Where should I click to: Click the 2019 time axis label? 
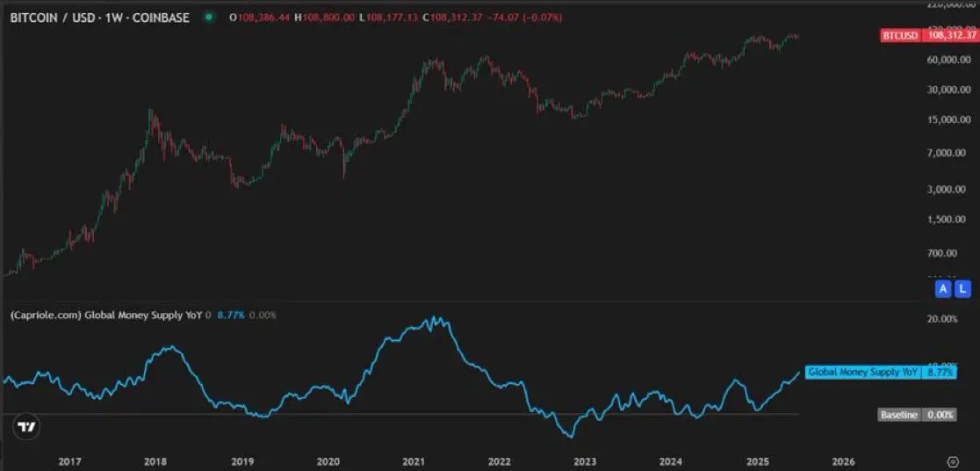(242, 461)
